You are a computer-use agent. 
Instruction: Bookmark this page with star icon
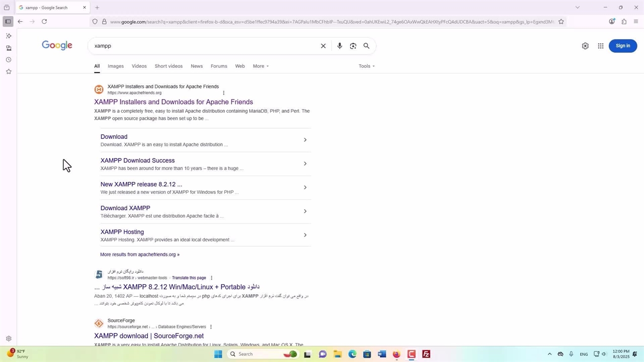click(x=561, y=22)
